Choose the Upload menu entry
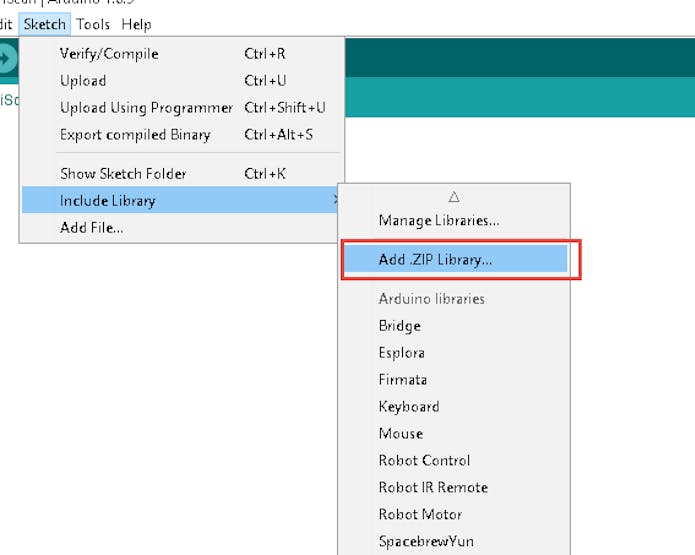The height and width of the screenshot is (555, 695). [182, 81]
